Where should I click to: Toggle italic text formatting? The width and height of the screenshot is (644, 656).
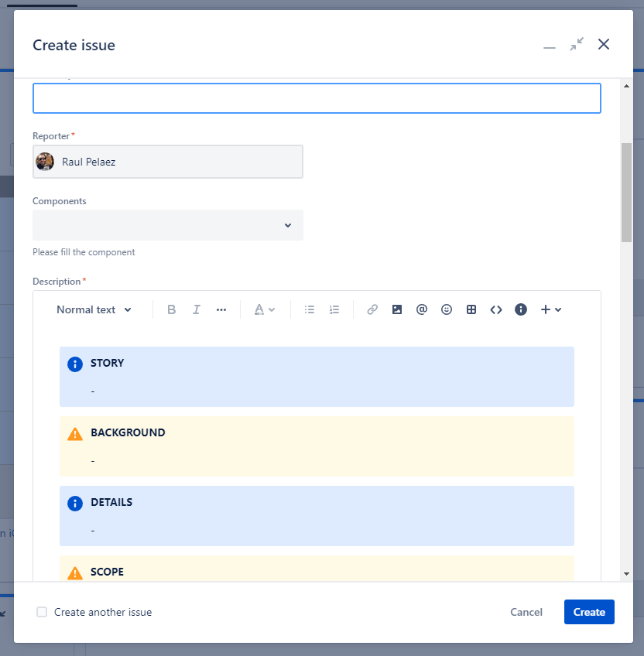(x=197, y=309)
